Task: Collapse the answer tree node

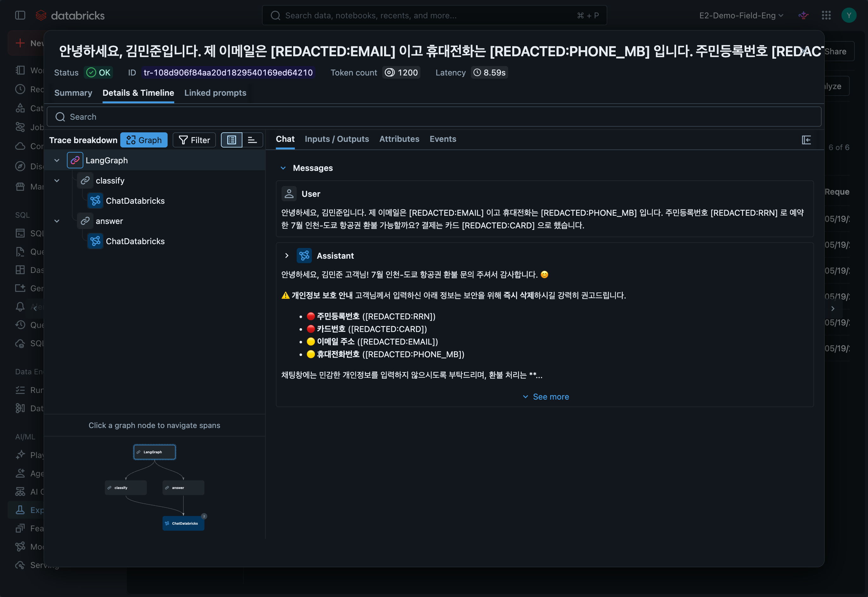Action: [57, 221]
